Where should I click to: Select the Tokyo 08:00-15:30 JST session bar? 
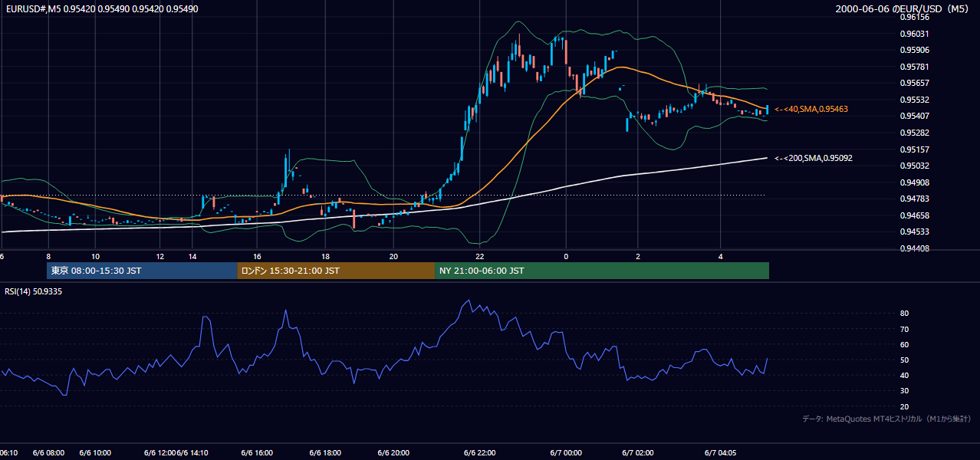point(143,271)
